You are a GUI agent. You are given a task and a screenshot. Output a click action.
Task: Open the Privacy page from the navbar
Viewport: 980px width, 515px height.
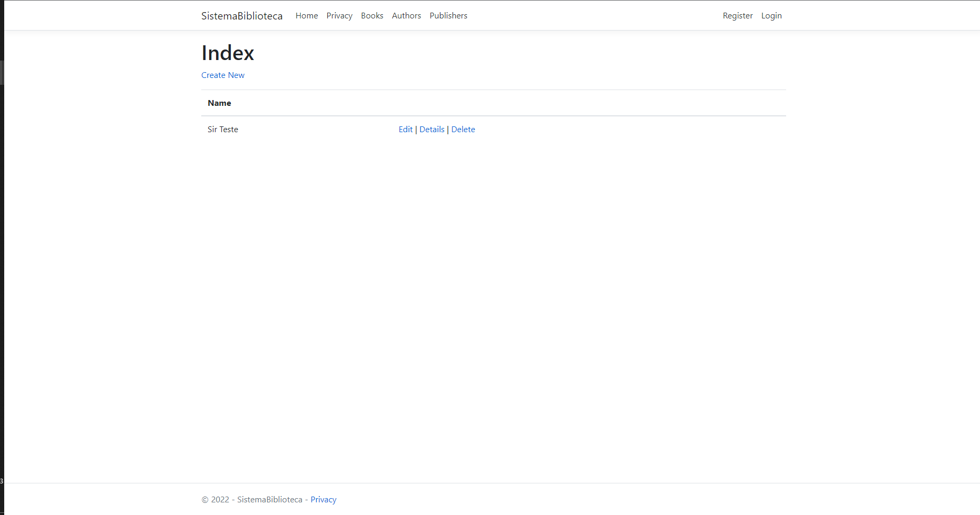click(x=339, y=15)
